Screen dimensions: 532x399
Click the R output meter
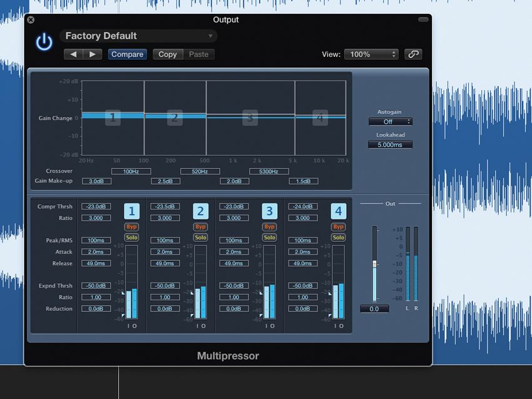tap(416, 264)
